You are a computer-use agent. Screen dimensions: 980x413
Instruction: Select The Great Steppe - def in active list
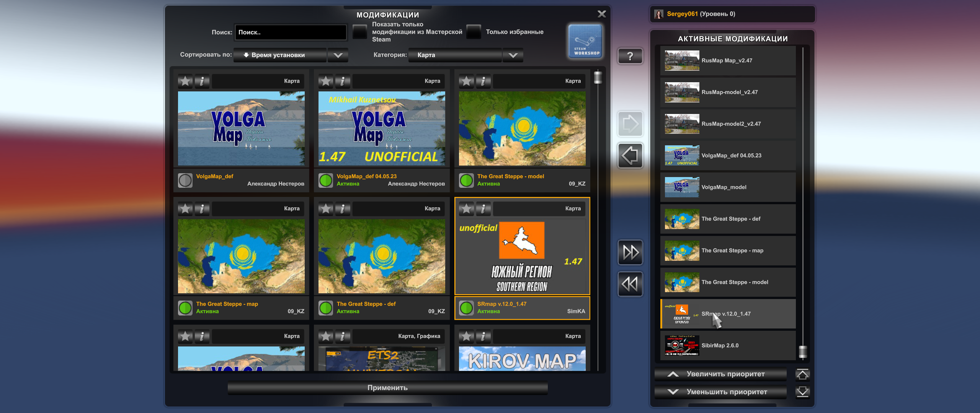[728, 219]
